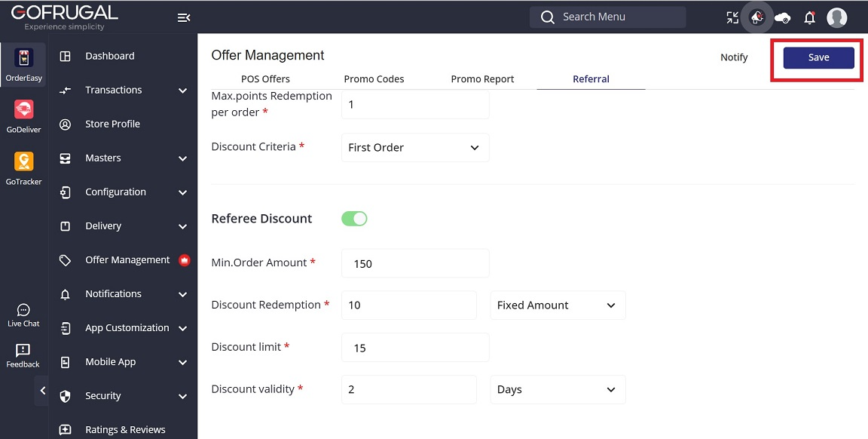The image size is (868, 439).
Task: Click the Save button
Action: 818,58
